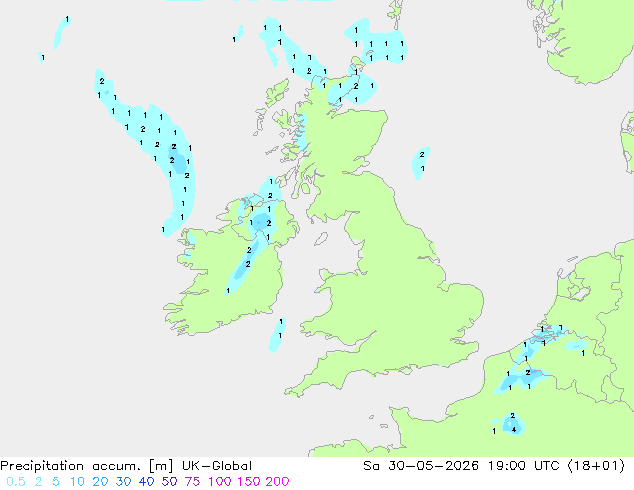Click the '(18+01)' forecast offset
634x490 pixels.
(x=596, y=466)
